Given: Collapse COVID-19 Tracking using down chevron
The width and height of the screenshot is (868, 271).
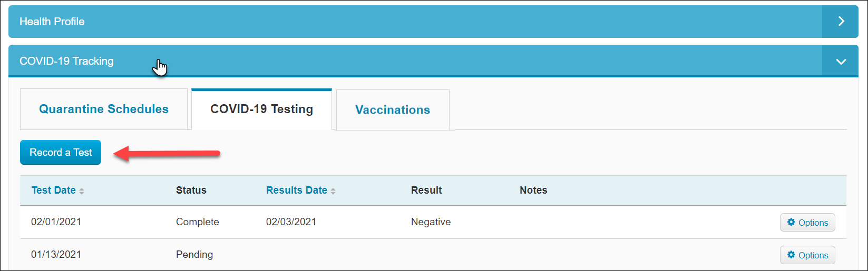Looking at the screenshot, I should pos(841,62).
